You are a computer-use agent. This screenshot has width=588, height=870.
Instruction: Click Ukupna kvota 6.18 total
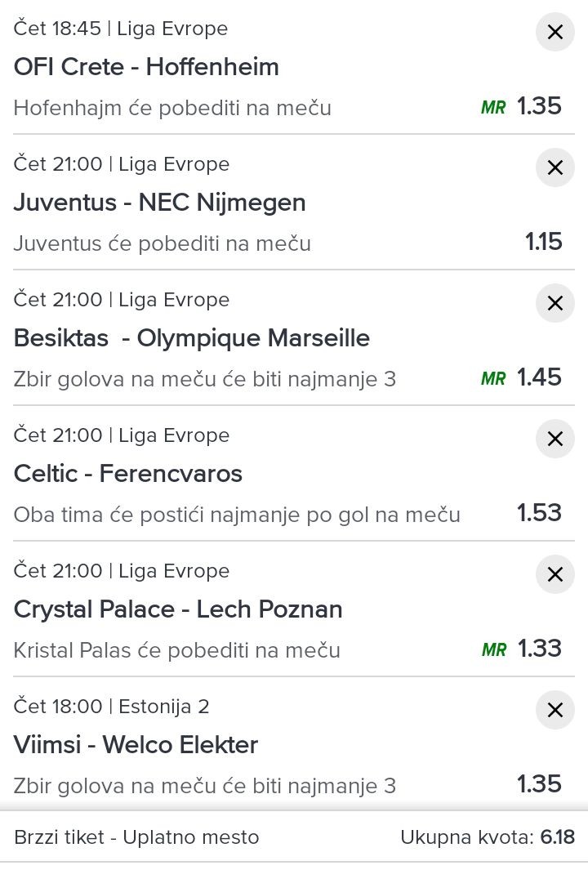[488, 837]
